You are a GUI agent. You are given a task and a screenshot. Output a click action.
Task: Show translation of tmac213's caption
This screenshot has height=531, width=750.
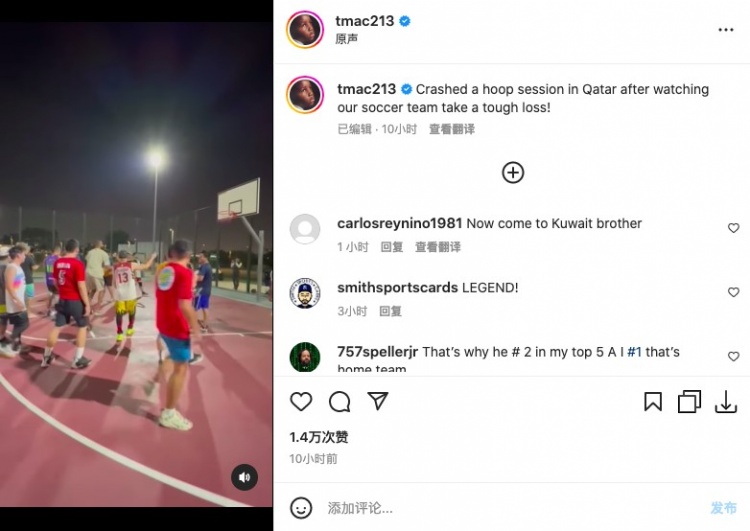pos(452,129)
